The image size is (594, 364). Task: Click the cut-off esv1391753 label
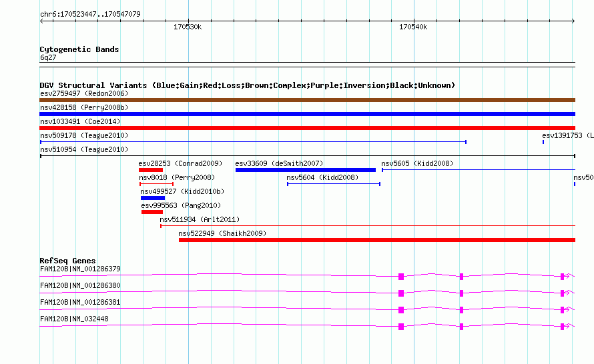pos(567,135)
